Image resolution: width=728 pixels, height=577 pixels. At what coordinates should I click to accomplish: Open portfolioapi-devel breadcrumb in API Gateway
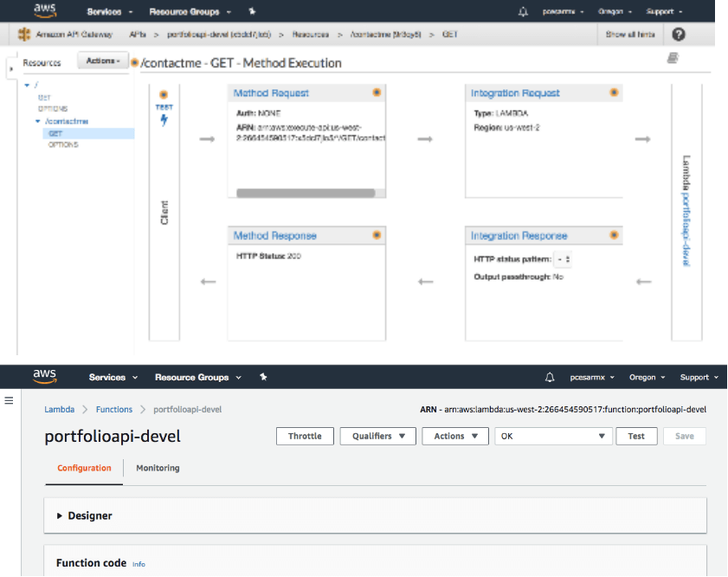(219, 35)
